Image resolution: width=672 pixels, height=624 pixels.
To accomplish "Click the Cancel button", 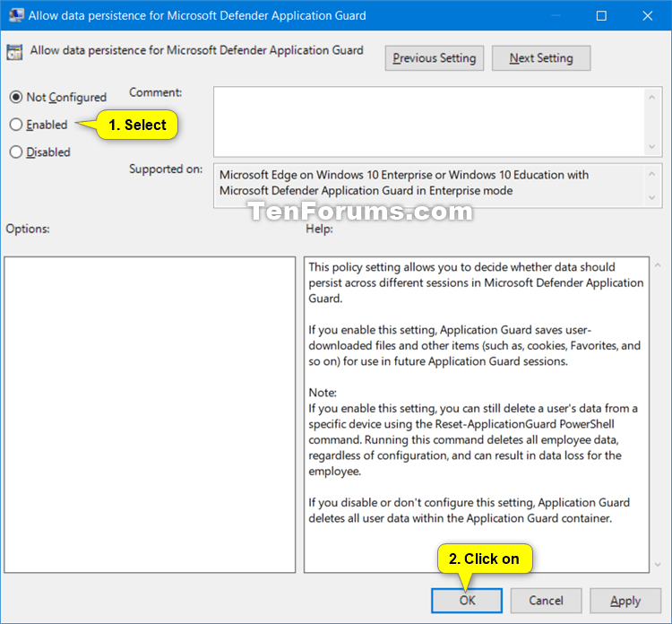I will pyautogui.click(x=546, y=601).
